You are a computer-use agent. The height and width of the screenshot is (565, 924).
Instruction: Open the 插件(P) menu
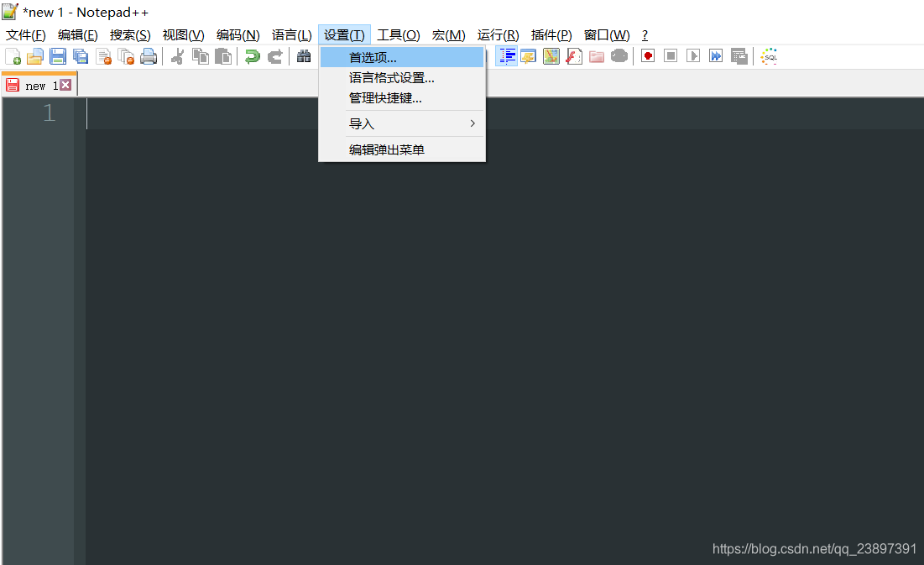pyautogui.click(x=551, y=34)
